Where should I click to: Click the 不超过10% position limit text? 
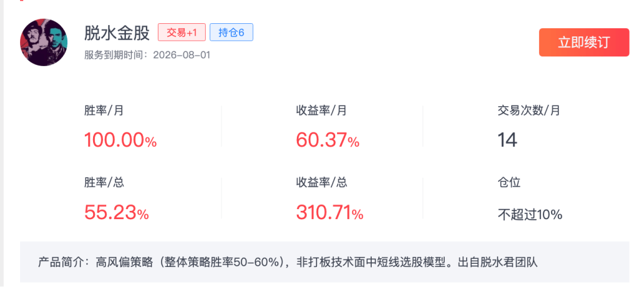[530, 214]
